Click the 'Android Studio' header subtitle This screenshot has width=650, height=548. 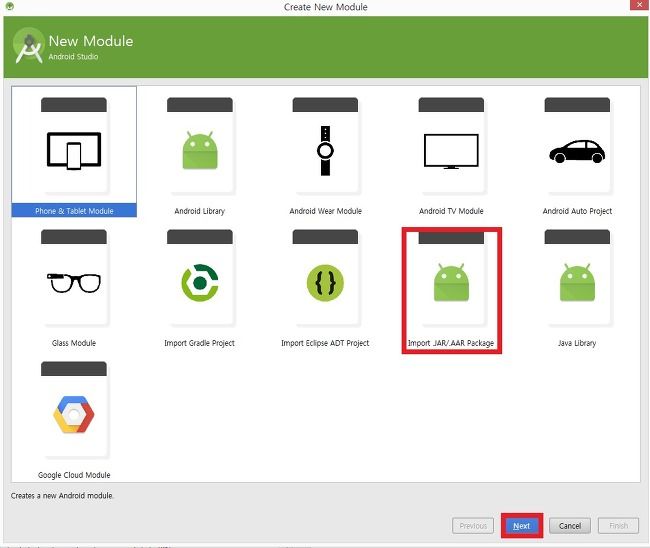coord(73,56)
